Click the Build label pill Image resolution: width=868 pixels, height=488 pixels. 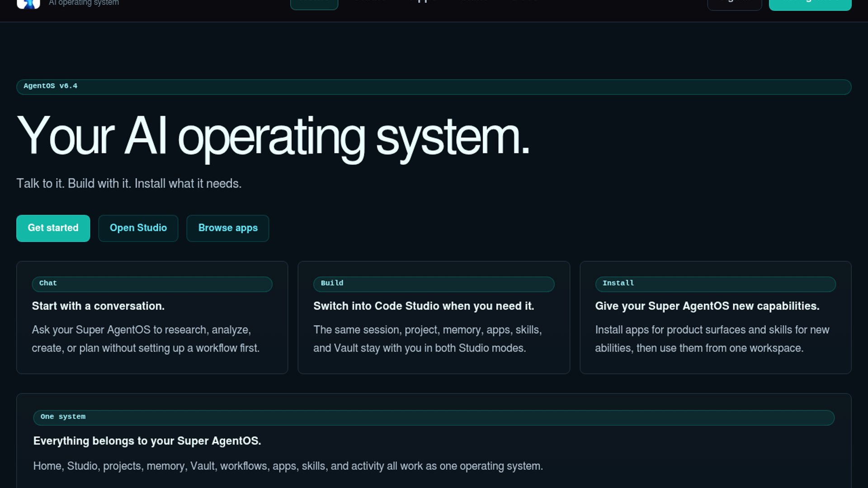point(434,284)
